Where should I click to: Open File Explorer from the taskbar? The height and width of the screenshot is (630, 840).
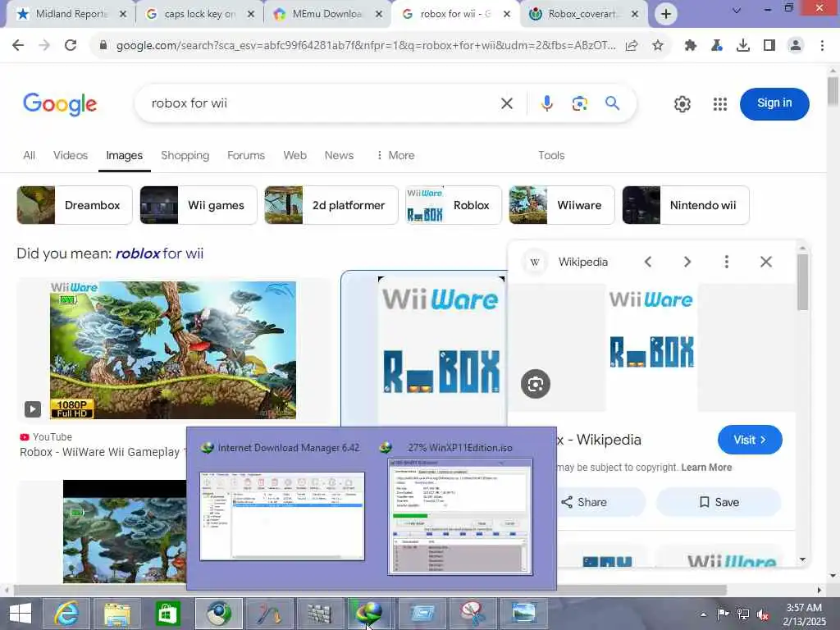tap(116, 614)
